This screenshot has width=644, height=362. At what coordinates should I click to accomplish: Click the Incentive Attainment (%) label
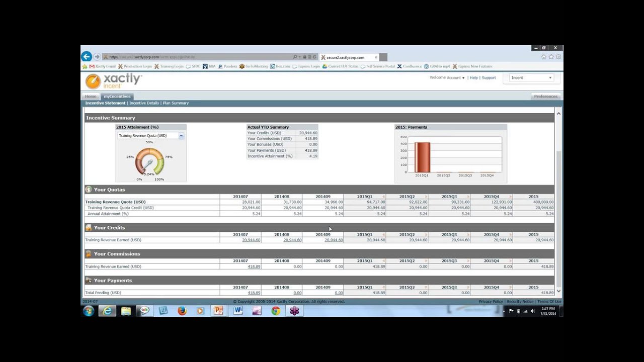270,156
